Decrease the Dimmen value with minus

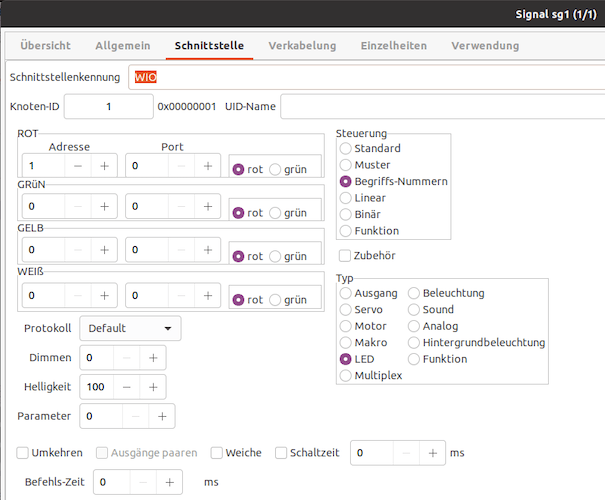[x=123, y=358]
